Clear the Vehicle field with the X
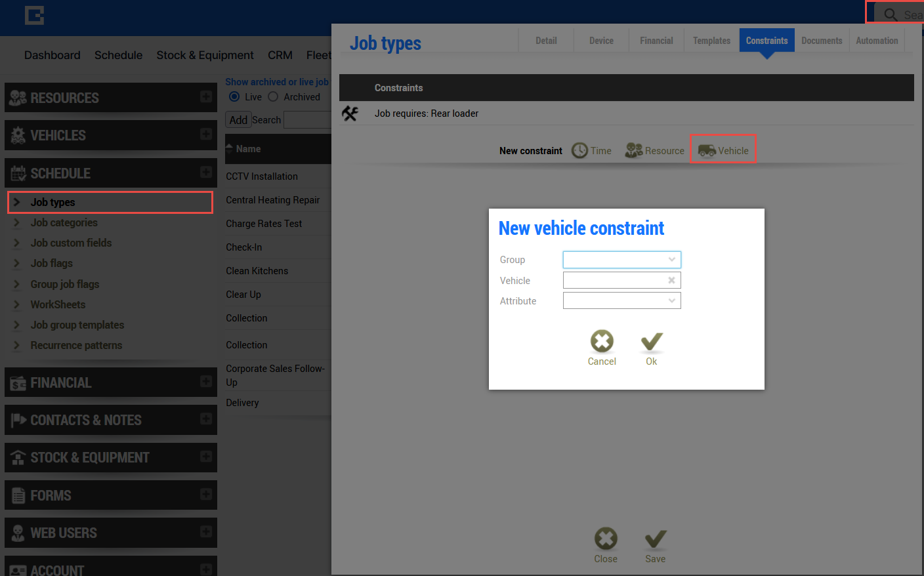Screen dimensions: 924x576 coord(671,280)
